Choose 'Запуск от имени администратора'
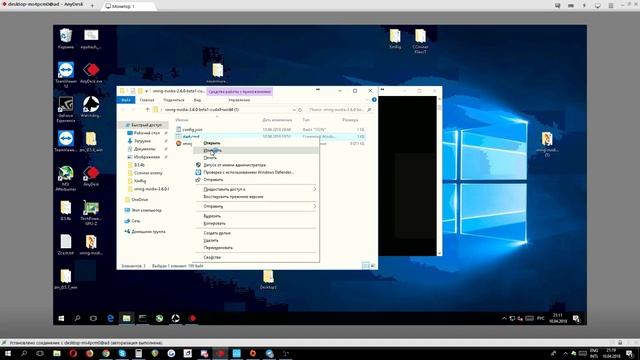The image size is (640, 360). [x=256, y=165]
